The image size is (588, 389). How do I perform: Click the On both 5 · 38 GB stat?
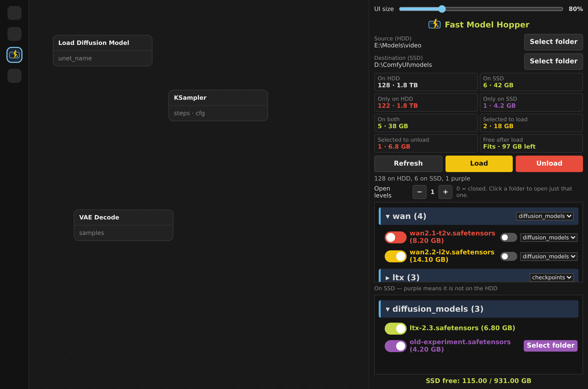[426, 123]
